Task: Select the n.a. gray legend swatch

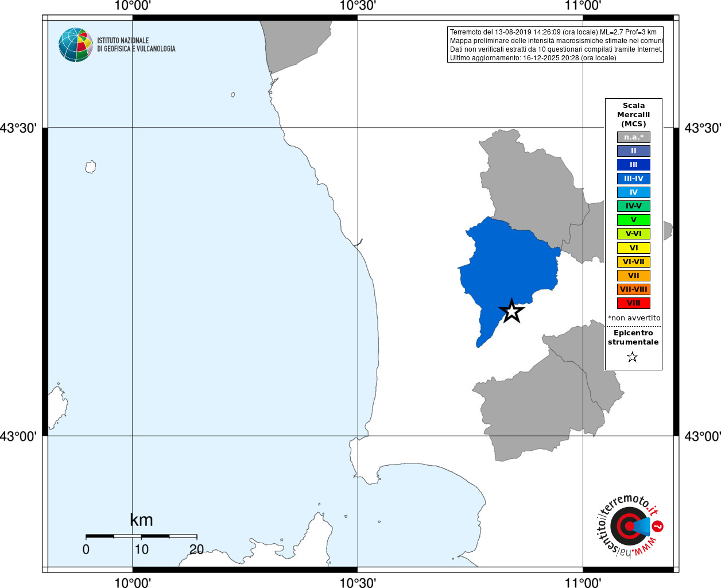Action: [634, 137]
